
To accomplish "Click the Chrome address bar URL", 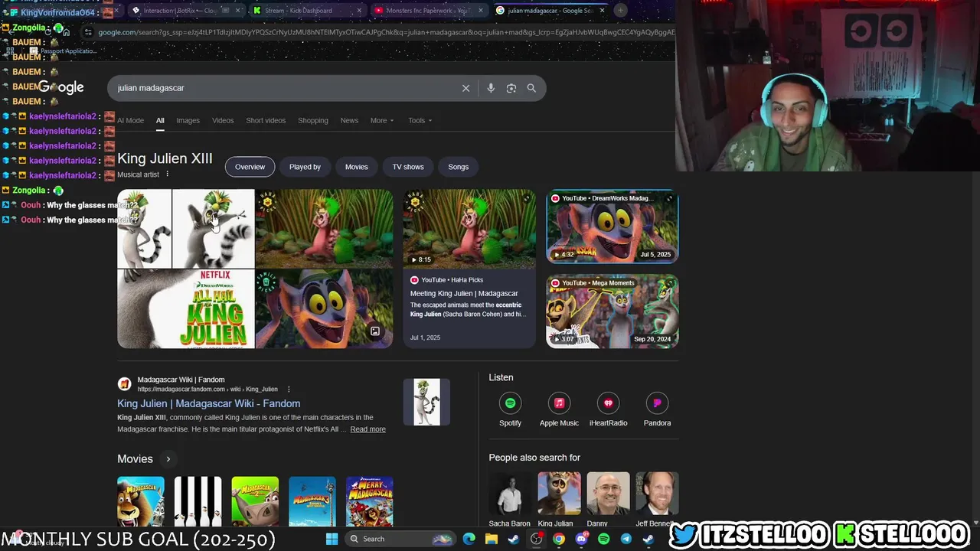I will click(387, 32).
